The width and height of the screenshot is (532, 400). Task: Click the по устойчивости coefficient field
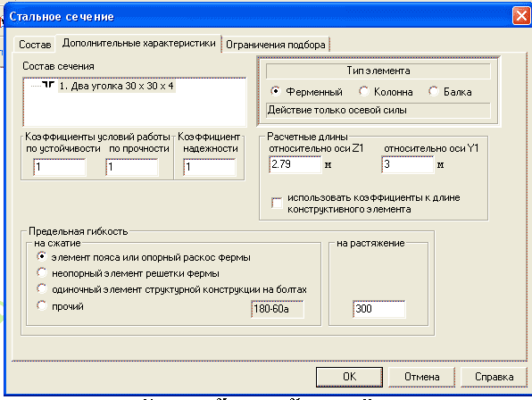tap(60, 167)
